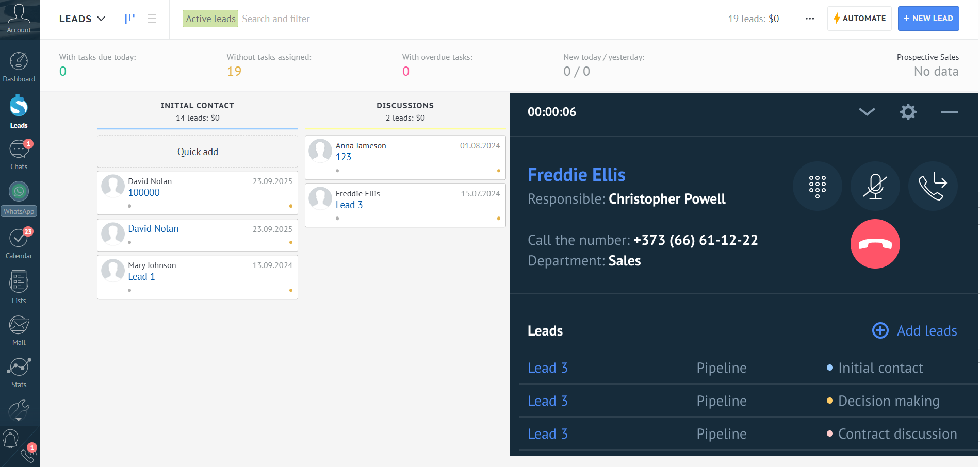Open call widget settings gear

tap(908, 112)
